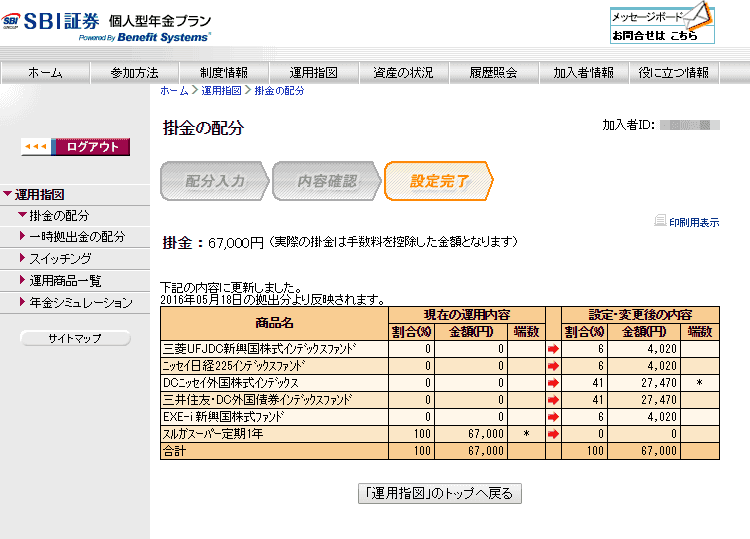Click the 67,000円 掛金 amount text
This screenshot has height=539, width=750.
click(236, 243)
